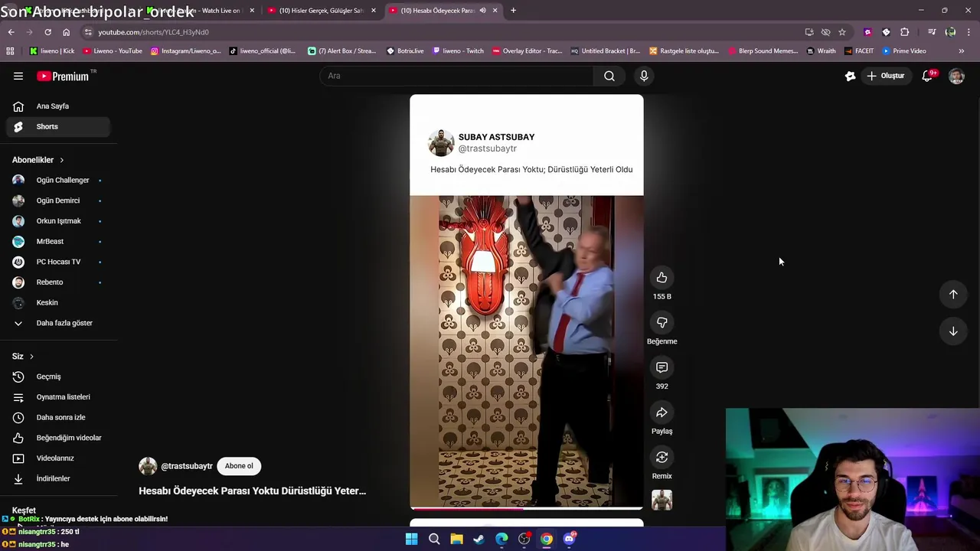The height and width of the screenshot is (551, 980).
Task: Open Prime Video bookmark
Action: click(x=904, y=51)
